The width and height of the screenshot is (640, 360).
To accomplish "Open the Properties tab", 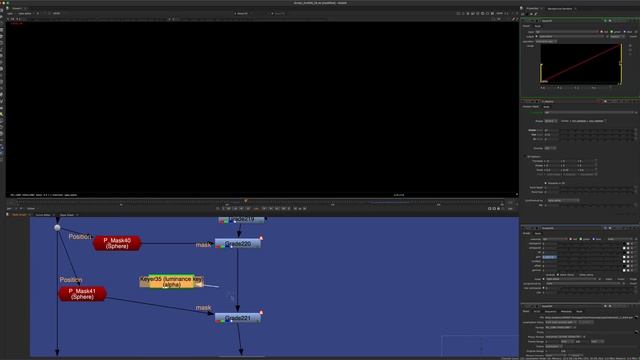I will tap(532, 9).
